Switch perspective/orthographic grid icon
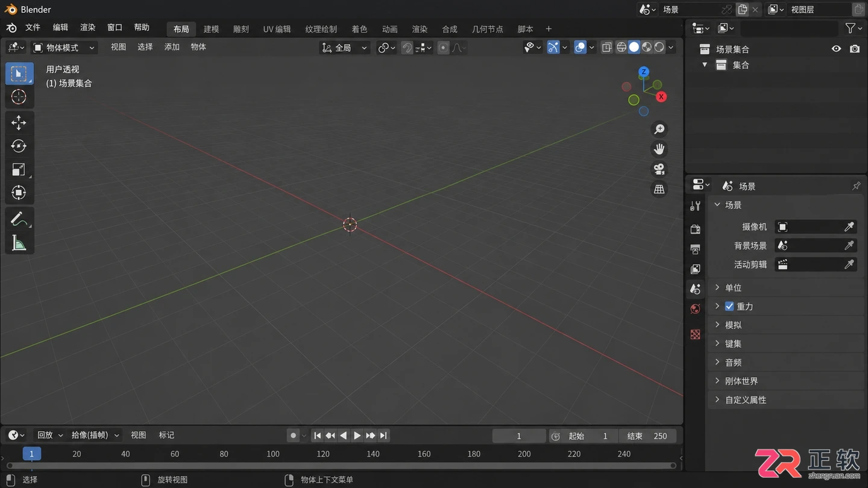 click(x=659, y=189)
